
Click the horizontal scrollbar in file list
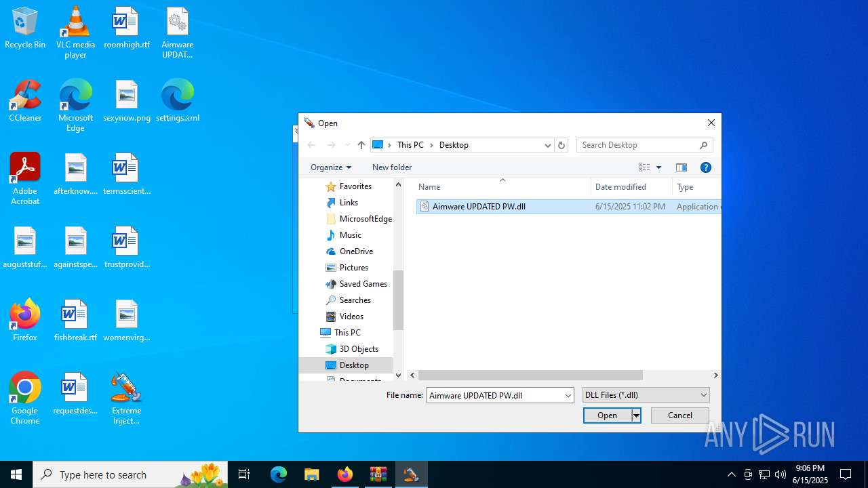[x=530, y=375]
